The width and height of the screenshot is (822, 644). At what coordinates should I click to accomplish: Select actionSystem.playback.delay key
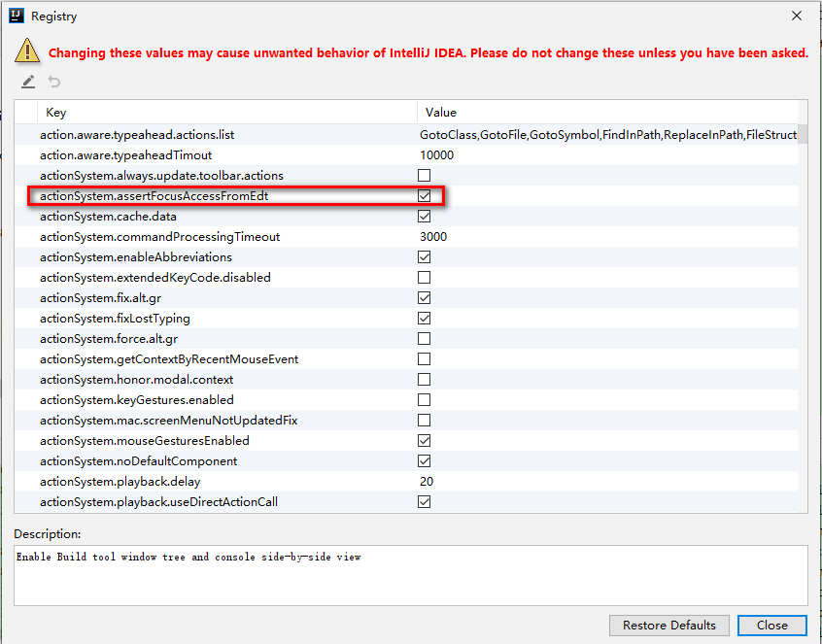tap(120, 482)
